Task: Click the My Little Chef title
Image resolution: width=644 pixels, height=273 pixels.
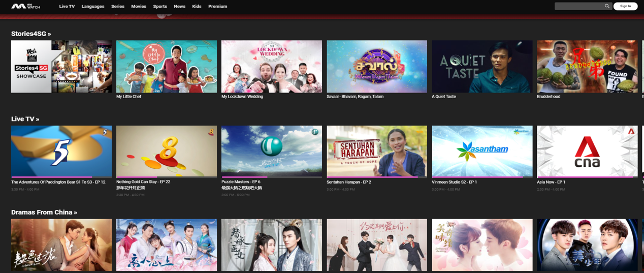Action: [x=128, y=97]
